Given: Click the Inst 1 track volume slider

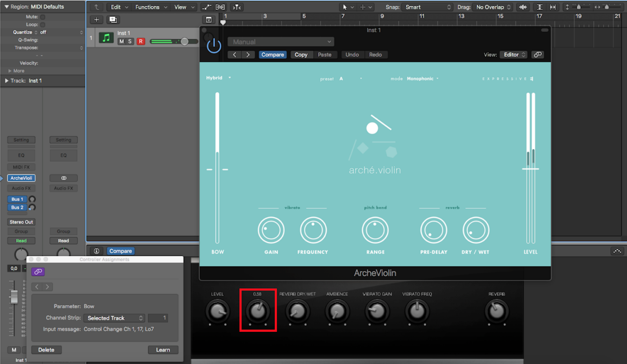Looking at the screenshot, I should pyautogui.click(x=174, y=41).
